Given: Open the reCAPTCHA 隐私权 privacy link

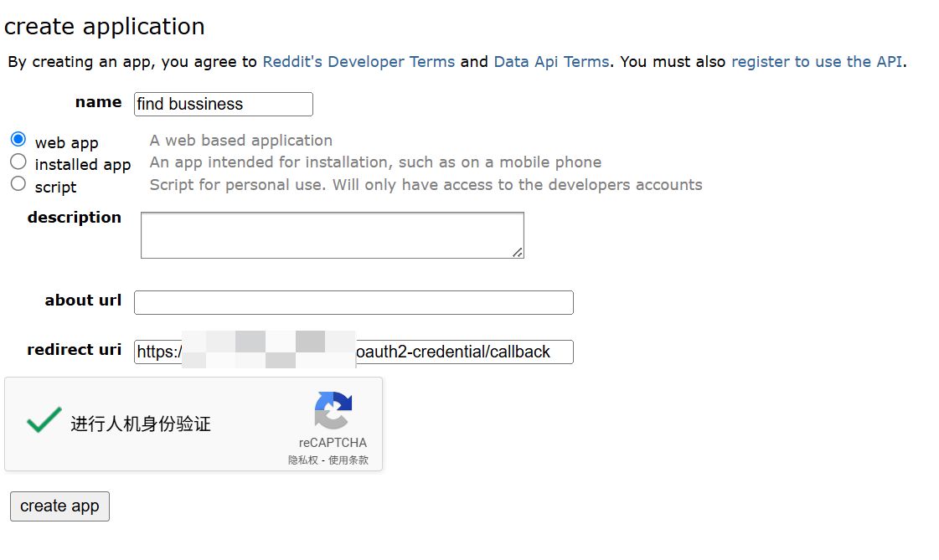Looking at the screenshot, I should point(302,460).
